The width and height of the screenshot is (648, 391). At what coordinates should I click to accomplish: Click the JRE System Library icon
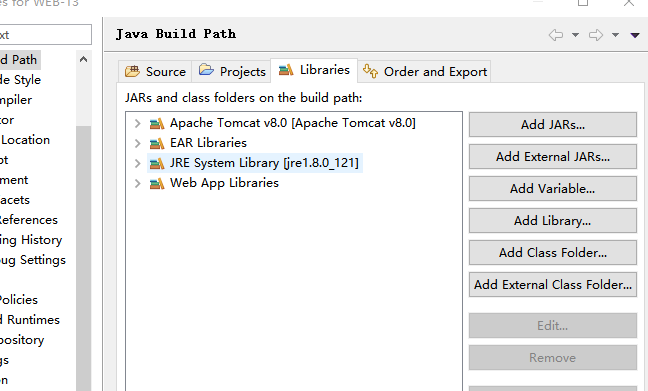click(x=157, y=163)
